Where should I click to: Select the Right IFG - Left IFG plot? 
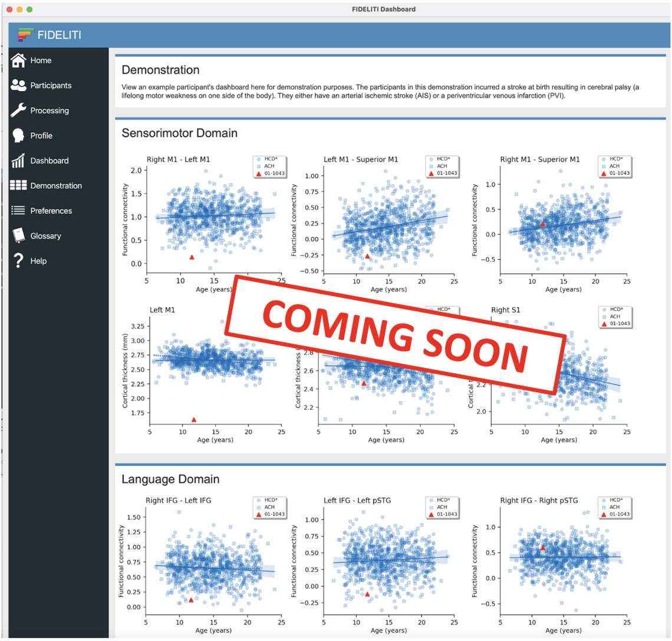(x=212, y=560)
